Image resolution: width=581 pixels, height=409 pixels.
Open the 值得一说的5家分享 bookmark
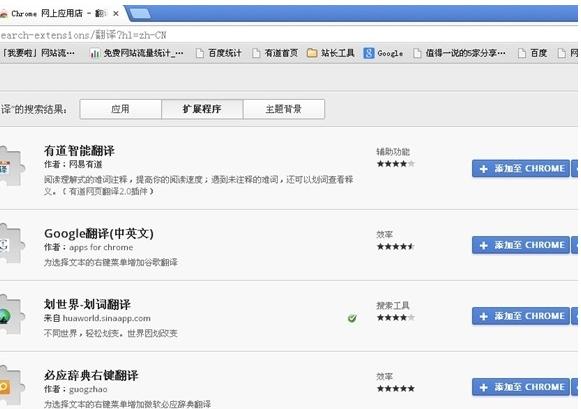tap(459, 53)
